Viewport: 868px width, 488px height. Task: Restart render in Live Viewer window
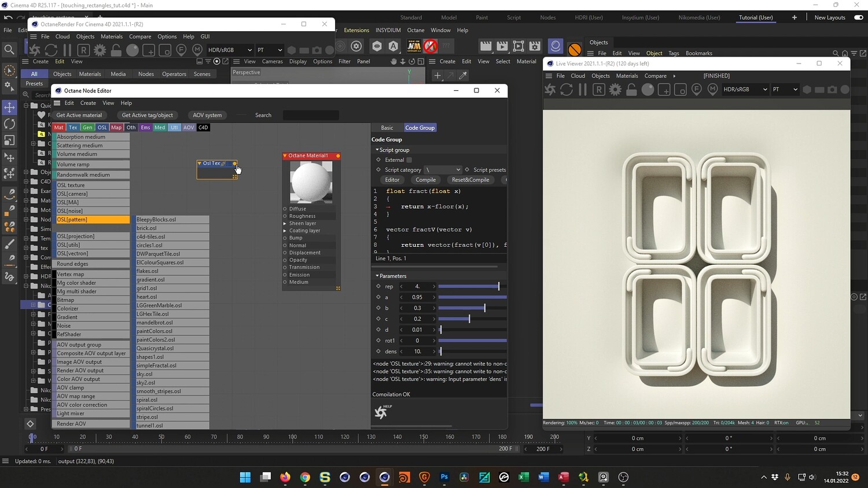pos(567,90)
